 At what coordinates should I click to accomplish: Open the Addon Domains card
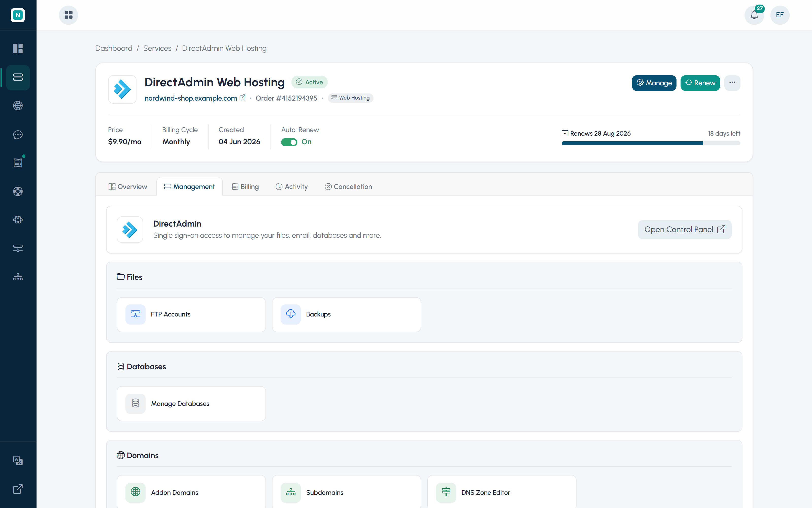tap(191, 492)
